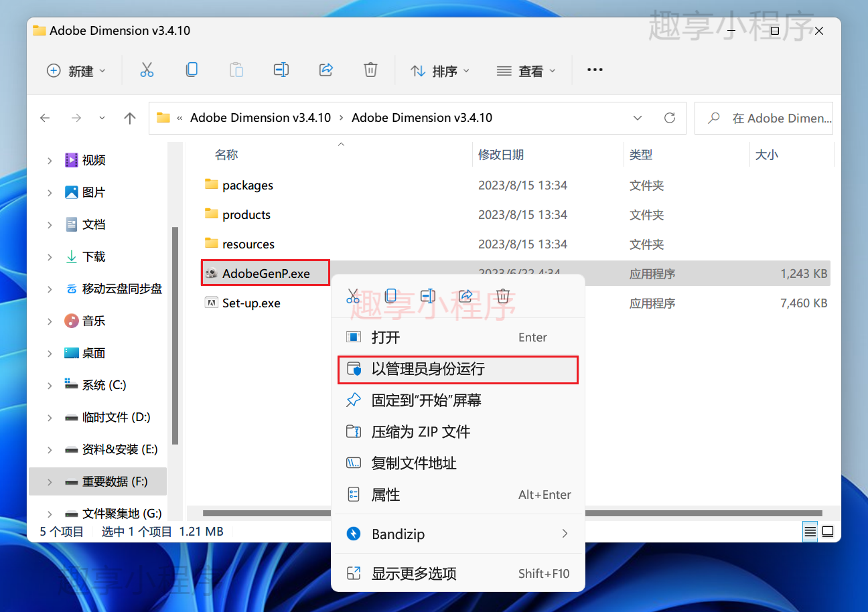
Task: Click the AdobeGenP.exe file icon
Action: [212, 273]
